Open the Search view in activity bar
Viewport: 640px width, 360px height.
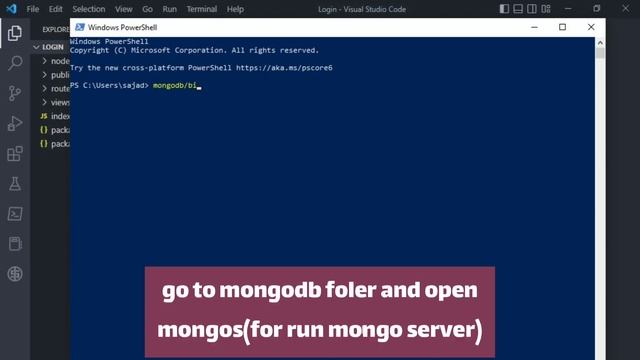15,63
